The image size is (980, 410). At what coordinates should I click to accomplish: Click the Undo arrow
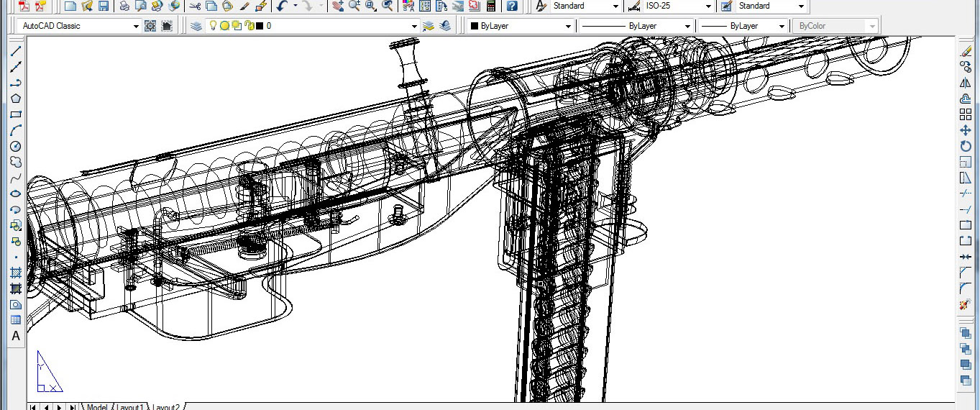click(283, 6)
